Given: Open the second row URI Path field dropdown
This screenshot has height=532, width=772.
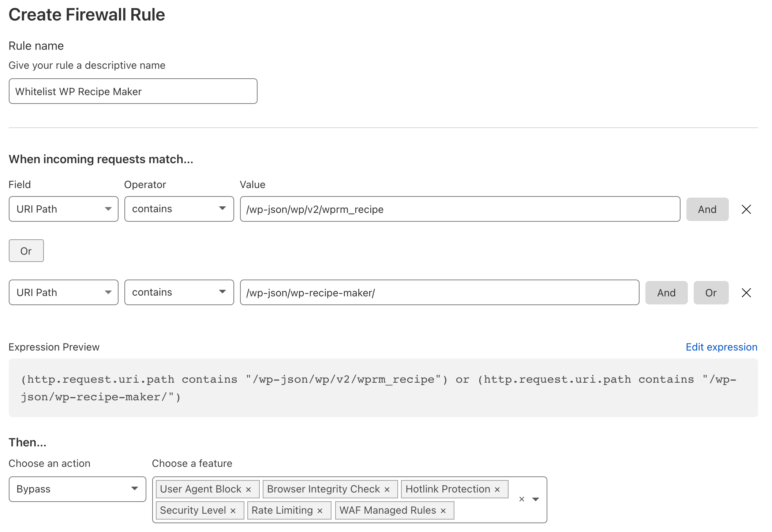Looking at the screenshot, I should [64, 292].
